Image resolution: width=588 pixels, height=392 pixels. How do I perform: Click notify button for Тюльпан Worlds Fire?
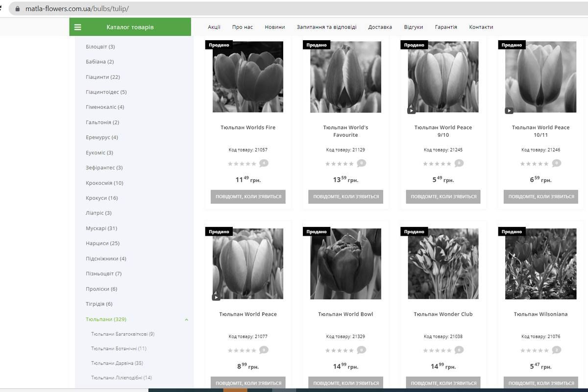click(248, 196)
